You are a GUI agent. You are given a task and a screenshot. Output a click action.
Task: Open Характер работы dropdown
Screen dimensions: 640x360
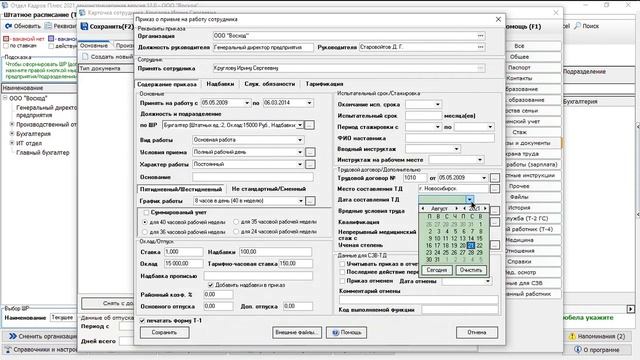click(x=300, y=164)
